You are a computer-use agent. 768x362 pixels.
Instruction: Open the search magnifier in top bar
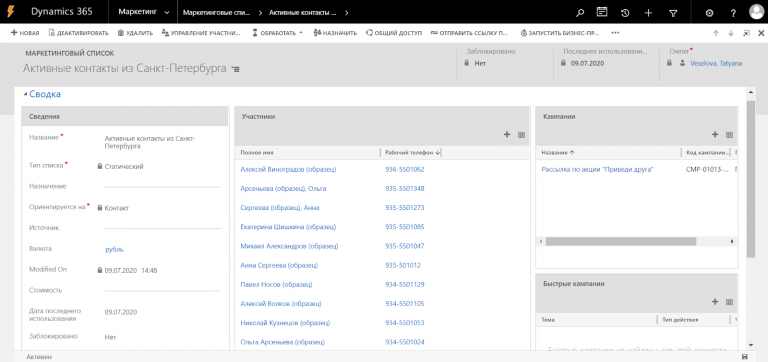pos(580,13)
